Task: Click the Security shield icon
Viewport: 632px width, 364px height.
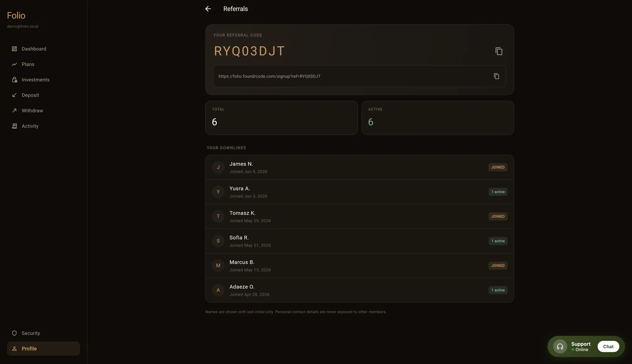Action: click(14, 333)
